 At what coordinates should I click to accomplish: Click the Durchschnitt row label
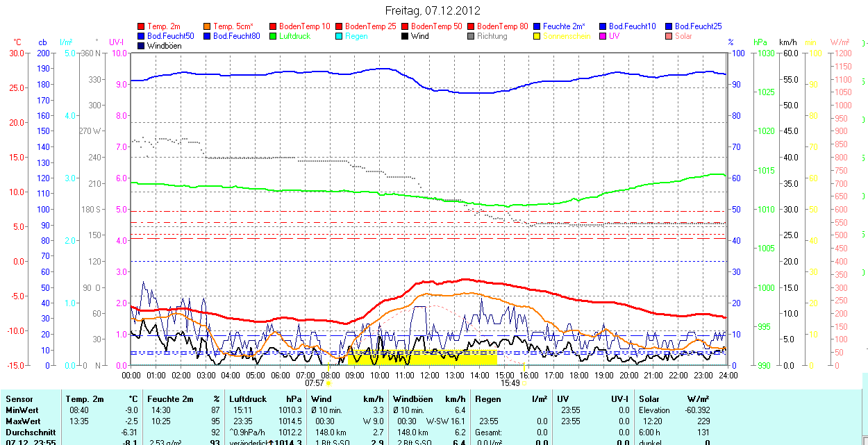point(31,433)
